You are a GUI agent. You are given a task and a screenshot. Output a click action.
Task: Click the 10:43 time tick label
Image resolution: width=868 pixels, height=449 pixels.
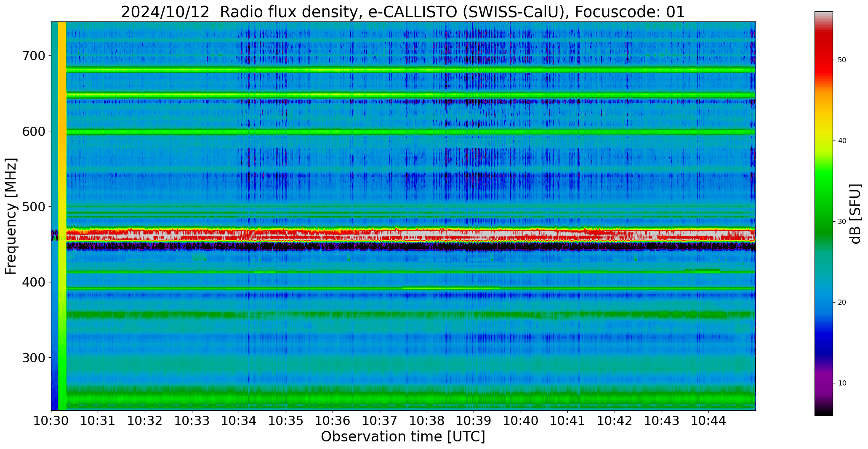click(x=662, y=420)
